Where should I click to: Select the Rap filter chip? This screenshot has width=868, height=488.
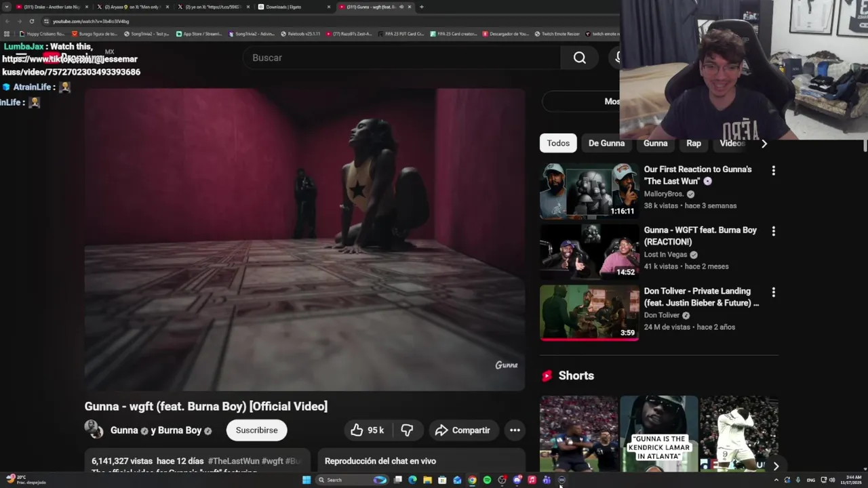(x=694, y=143)
